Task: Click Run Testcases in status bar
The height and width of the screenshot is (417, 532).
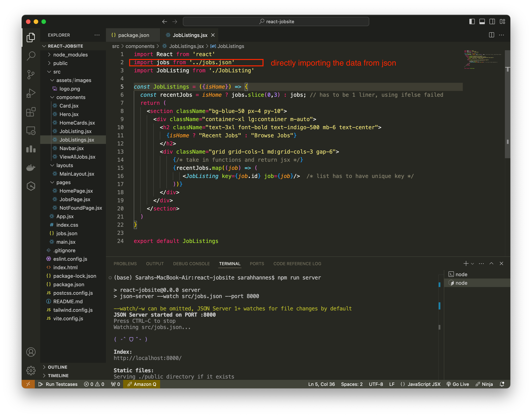Action: pos(58,384)
